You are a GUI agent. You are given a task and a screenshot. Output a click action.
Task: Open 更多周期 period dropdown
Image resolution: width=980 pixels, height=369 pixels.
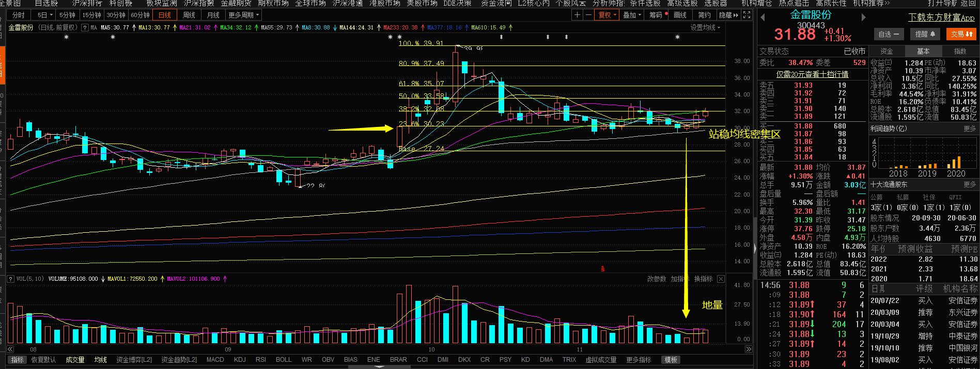pos(243,15)
